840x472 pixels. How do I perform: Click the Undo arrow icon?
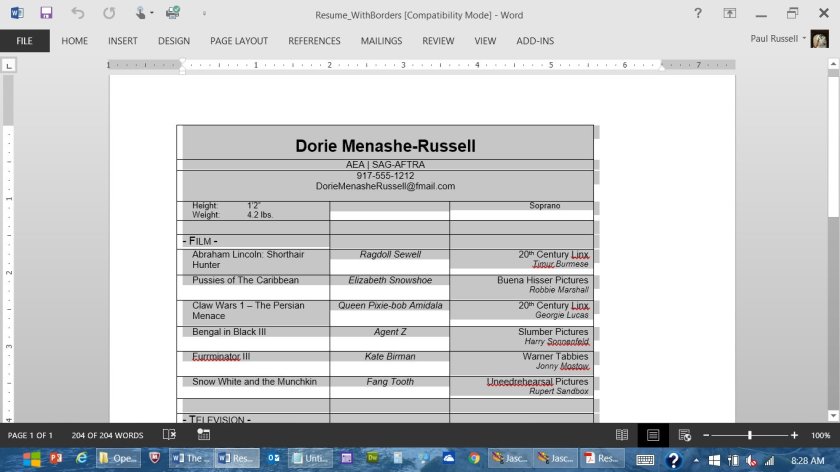pyautogui.click(x=78, y=13)
